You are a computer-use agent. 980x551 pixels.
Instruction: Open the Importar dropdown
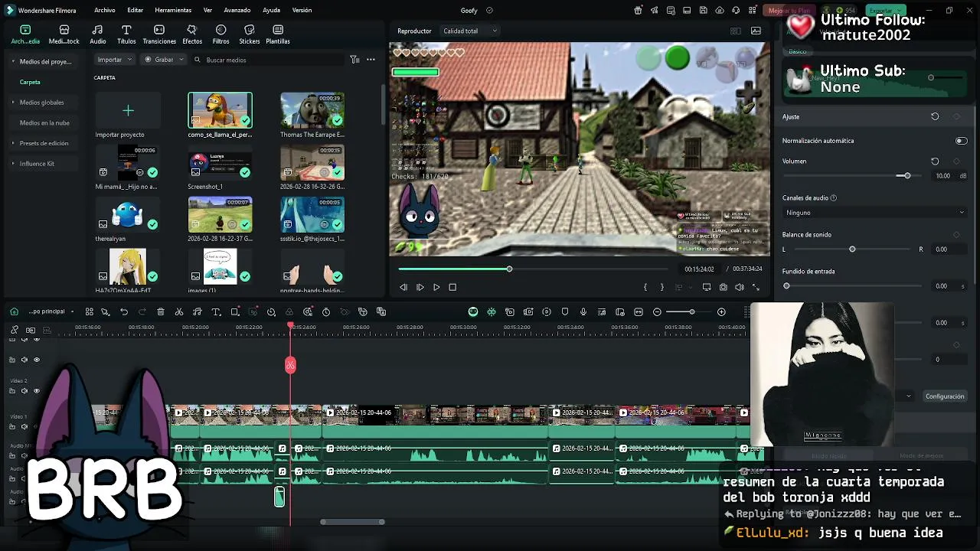[115, 60]
